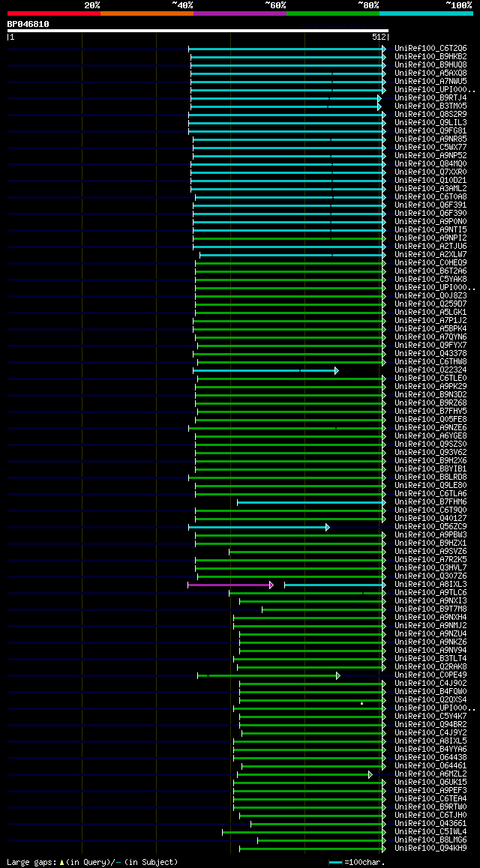
Task: Select the UniRef100_B8LMG6 entry
Action: pos(430,840)
